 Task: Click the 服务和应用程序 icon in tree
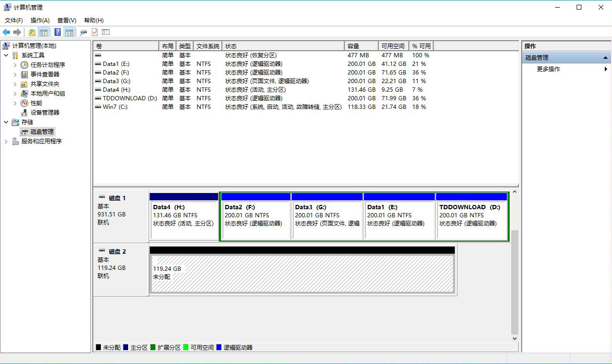coord(15,141)
